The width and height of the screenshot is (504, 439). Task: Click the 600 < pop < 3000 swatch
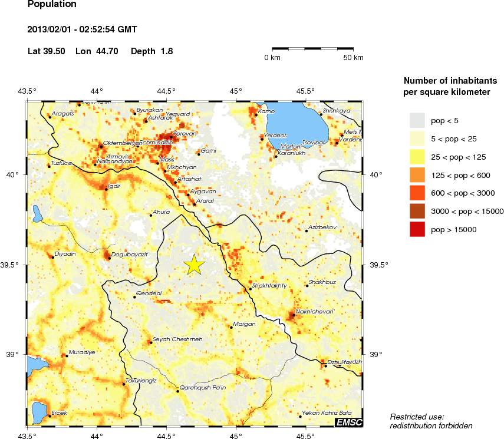tap(417, 193)
